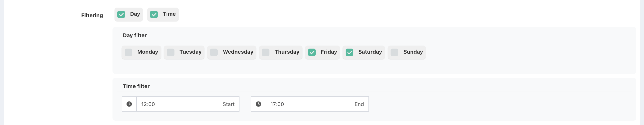
Task: Click the start time field showing 12:00
Action: coord(177,104)
